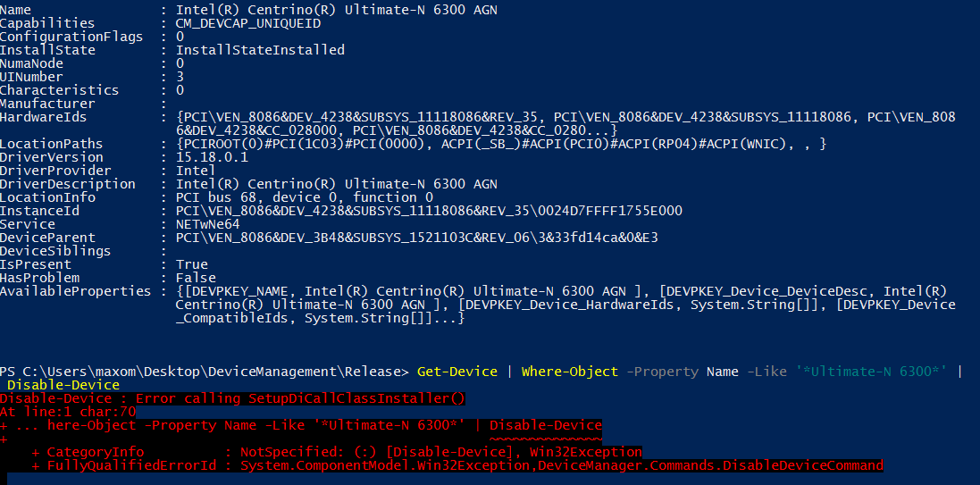Click the '*Ultimate-N 6300*' string argument
Viewport: 980px width, 485px height.
click(873, 372)
